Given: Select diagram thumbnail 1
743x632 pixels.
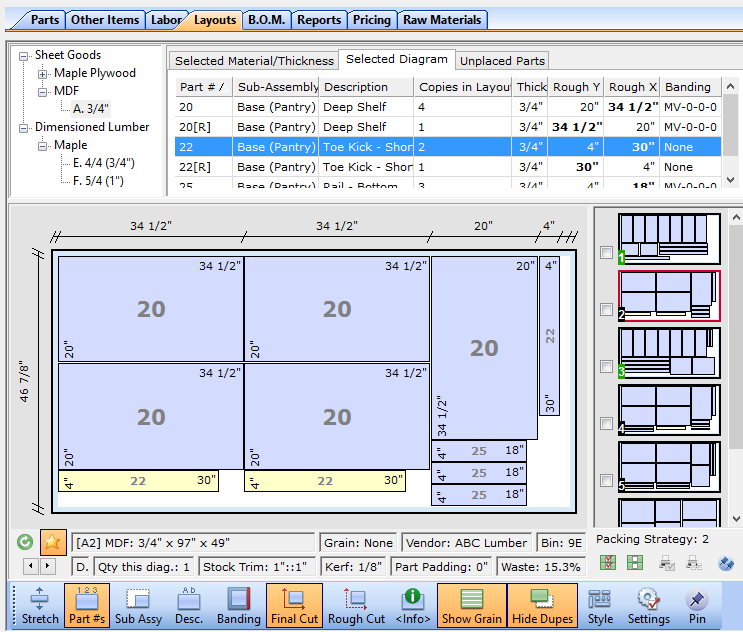Looking at the screenshot, I should pyautogui.click(x=669, y=239).
